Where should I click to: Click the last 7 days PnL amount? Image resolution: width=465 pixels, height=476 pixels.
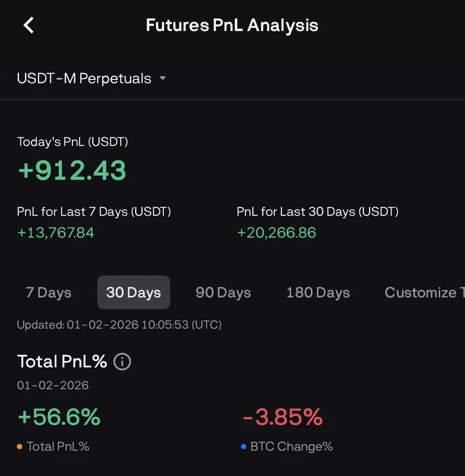[x=55, y=233]
